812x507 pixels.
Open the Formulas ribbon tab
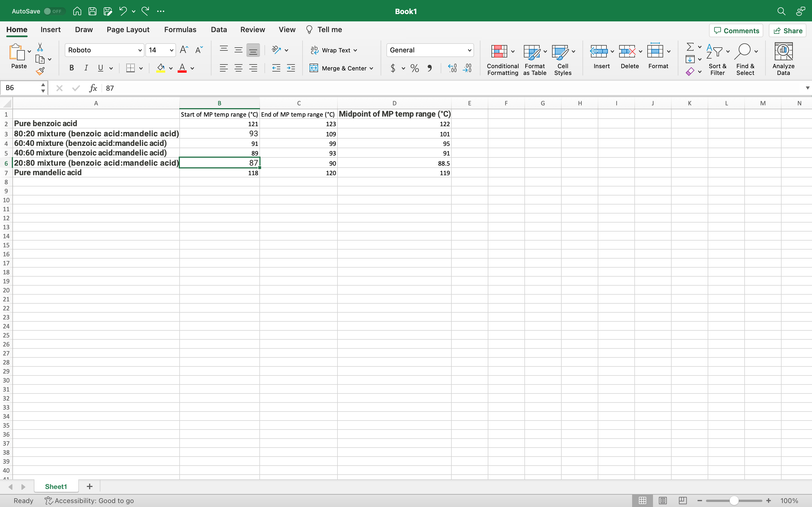click(180, 30)
